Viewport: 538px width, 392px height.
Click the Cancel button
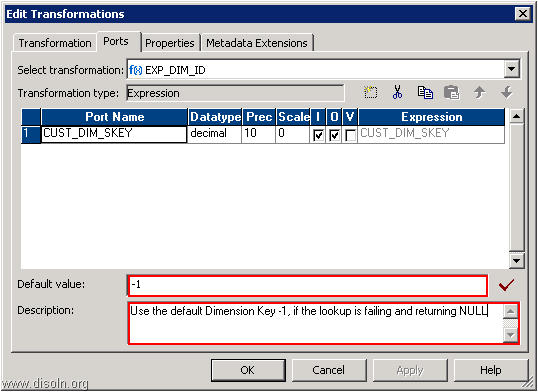(328, 370)
